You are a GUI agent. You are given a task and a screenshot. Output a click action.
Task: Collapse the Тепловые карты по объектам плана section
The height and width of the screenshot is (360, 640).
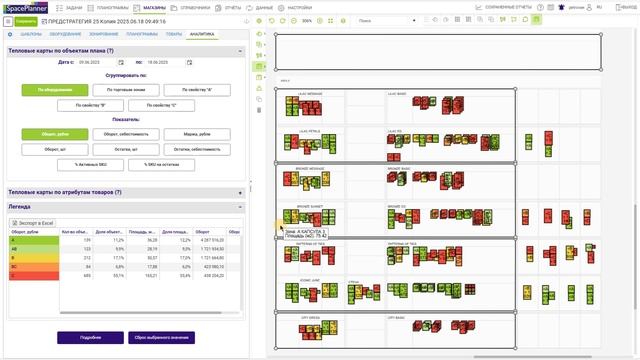pyautogui.click(x=240, y=51)
